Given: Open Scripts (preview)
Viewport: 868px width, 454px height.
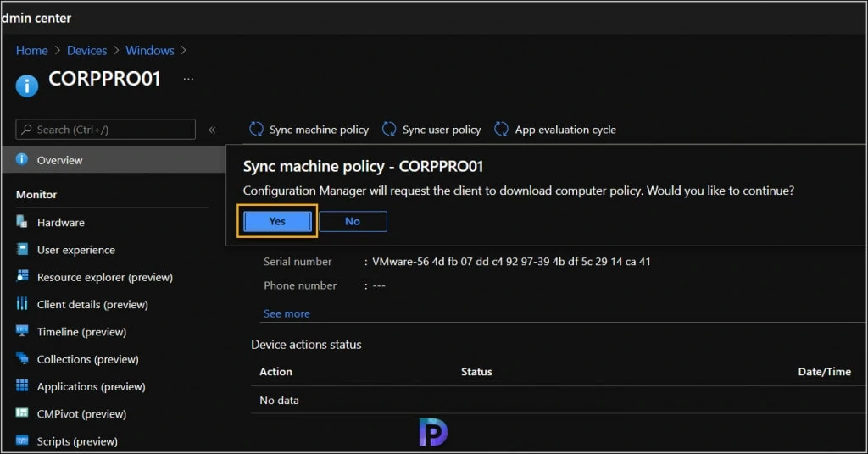Looking at the screenshot, I should pos(77,441).
